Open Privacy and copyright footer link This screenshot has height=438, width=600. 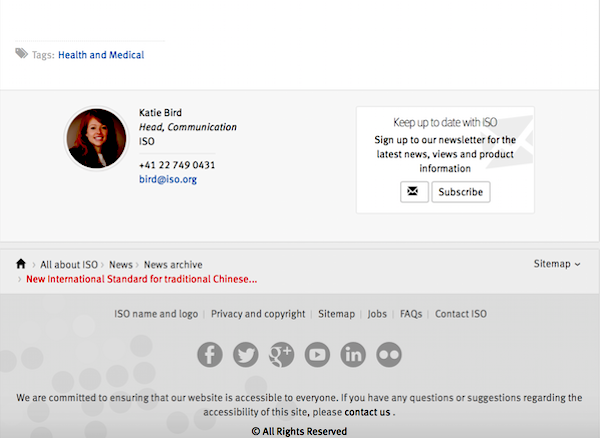coord(258,314)
